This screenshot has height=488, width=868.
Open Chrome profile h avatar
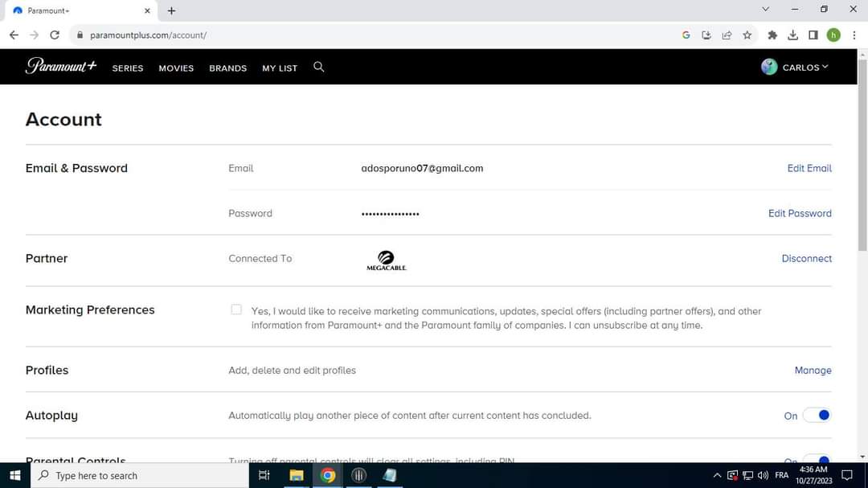tap(833, 35)
